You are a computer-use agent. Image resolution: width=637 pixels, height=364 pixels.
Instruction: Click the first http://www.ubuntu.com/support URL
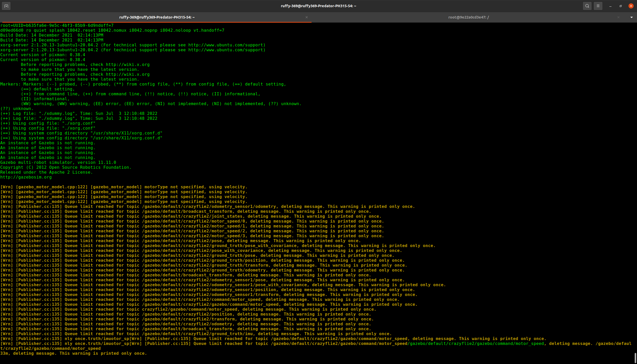pyautogui.click(x=227, y=45)
